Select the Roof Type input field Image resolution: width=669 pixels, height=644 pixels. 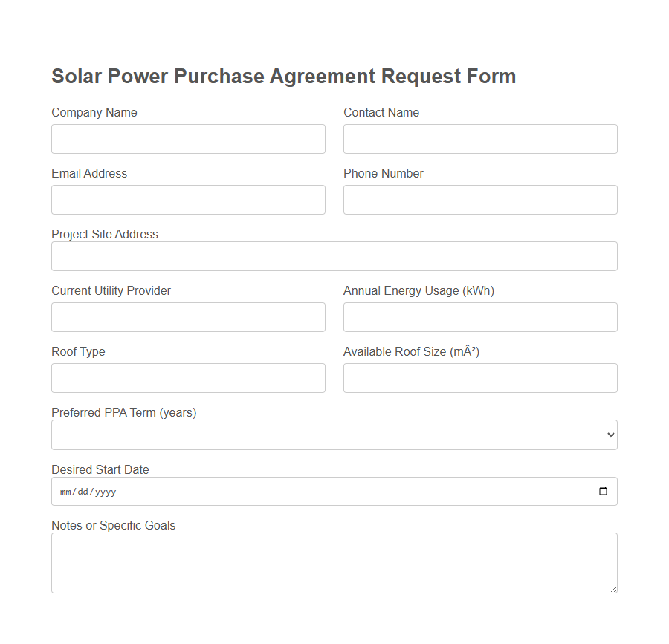188,378
